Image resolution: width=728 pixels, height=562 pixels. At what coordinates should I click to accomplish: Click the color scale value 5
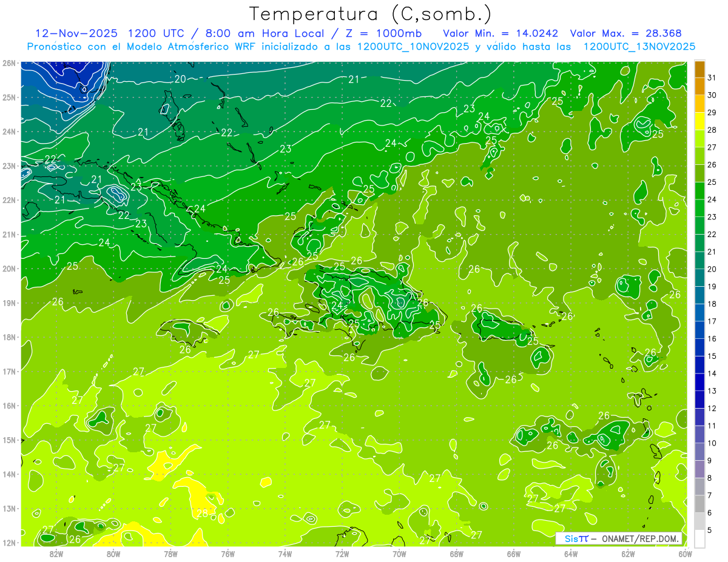tap(710, 530)
